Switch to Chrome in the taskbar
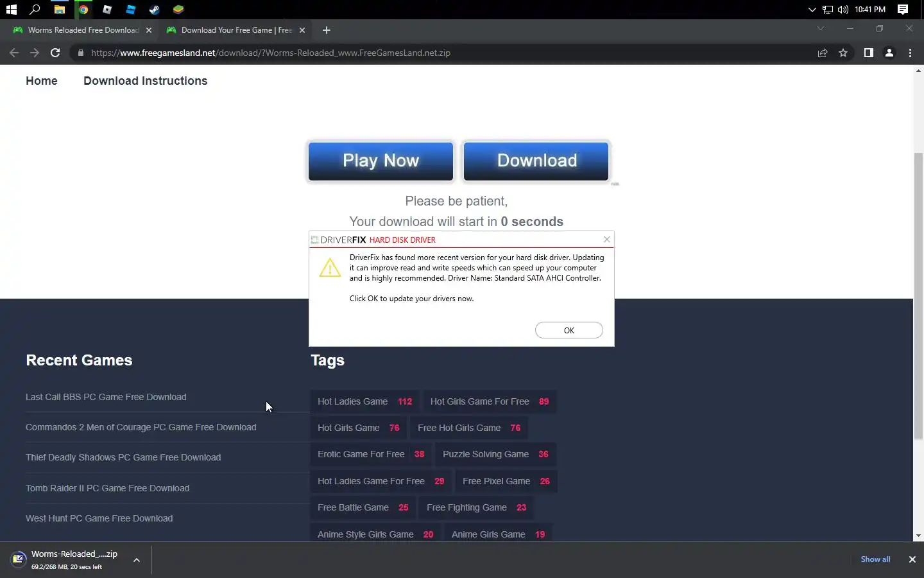The image size is (924, 578). (x=83, y=10)
